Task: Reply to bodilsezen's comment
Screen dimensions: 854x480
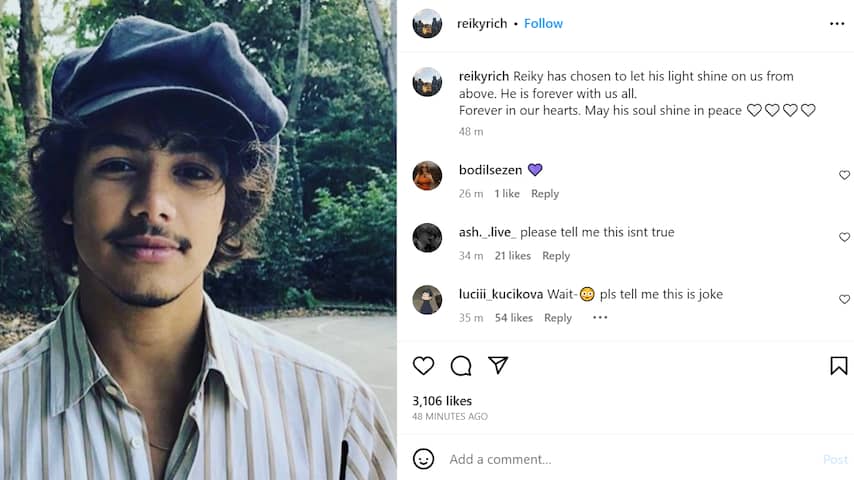Action: (x=545, y=194)
